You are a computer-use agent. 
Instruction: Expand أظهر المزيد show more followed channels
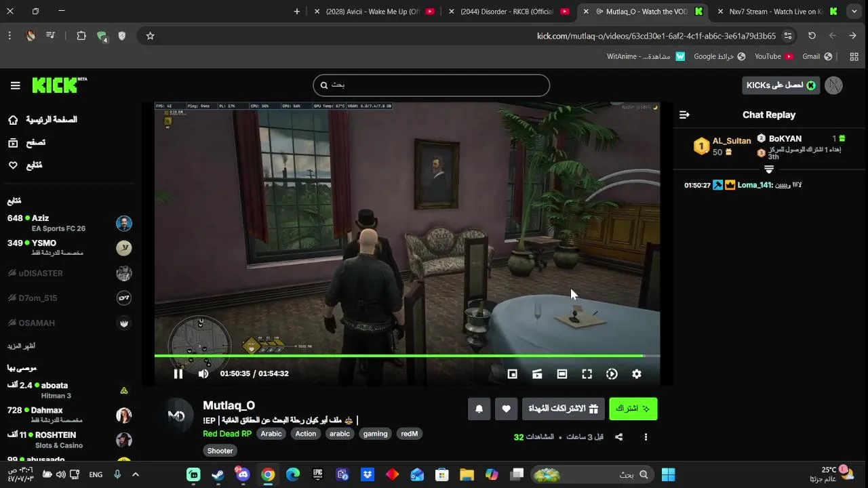pos(21,346)
